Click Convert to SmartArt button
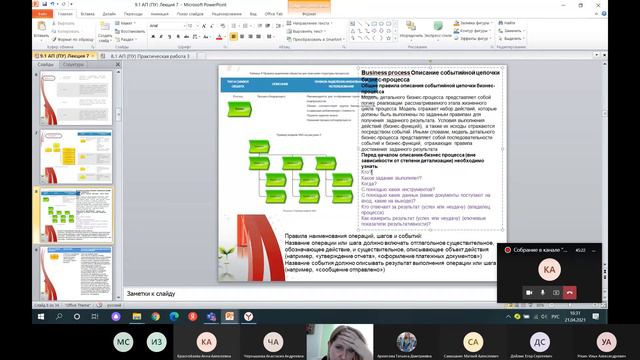Viewport: 640px width, 360px height. 316,39
